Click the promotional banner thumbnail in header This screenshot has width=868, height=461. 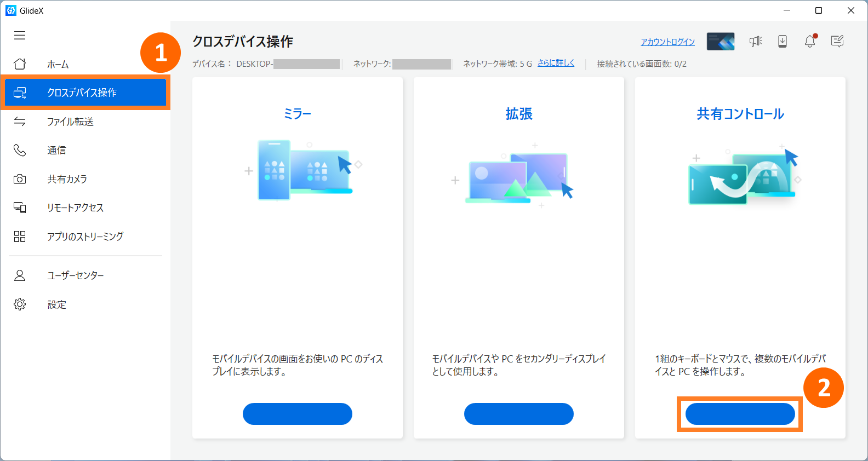[x=720, y=41]
